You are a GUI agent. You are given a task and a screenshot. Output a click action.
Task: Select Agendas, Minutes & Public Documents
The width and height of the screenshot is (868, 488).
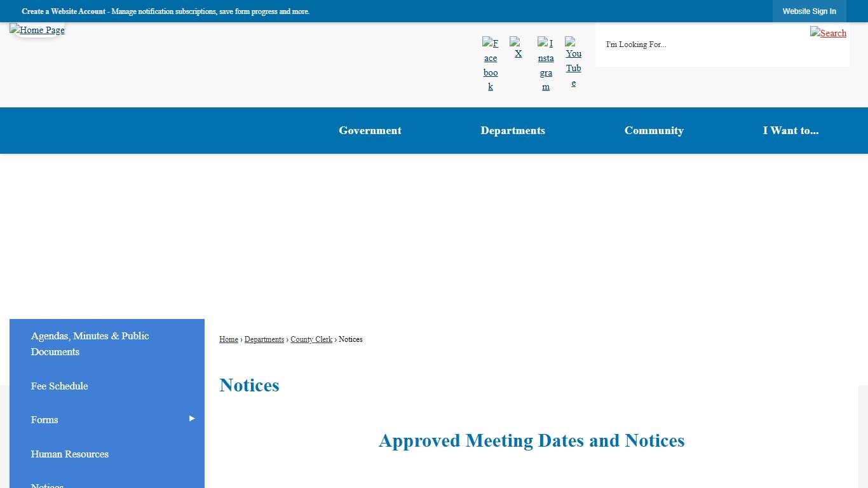tap(90, 344)
